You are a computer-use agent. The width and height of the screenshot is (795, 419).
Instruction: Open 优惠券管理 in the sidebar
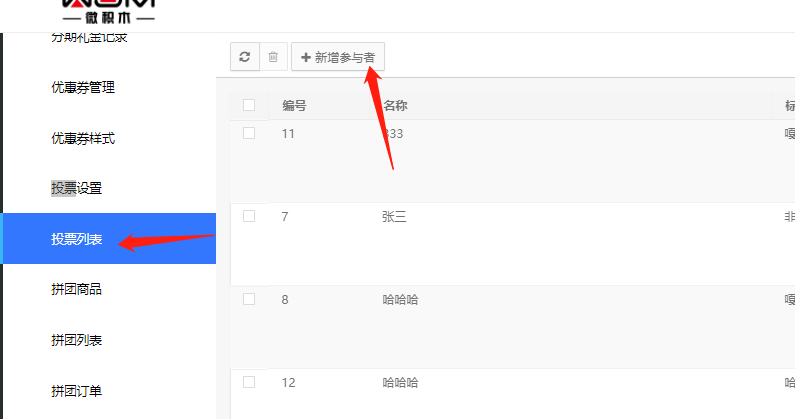pyautogui.click(x=83, y=88)
